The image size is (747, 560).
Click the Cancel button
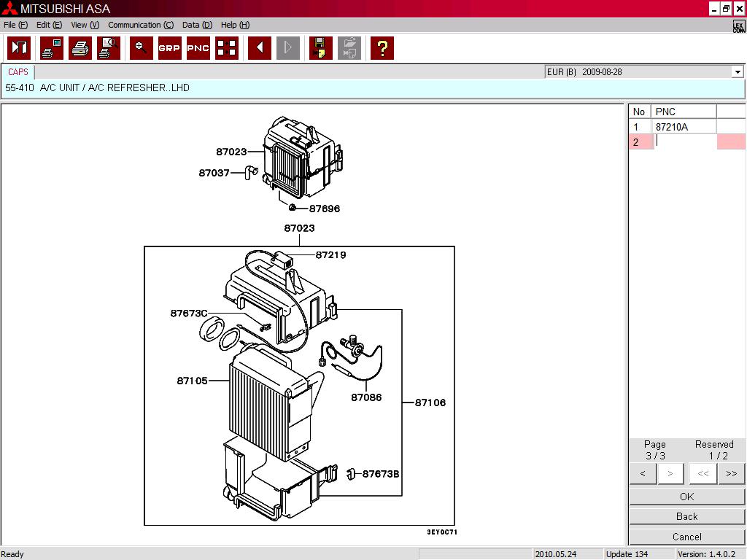tap(686, 537)
